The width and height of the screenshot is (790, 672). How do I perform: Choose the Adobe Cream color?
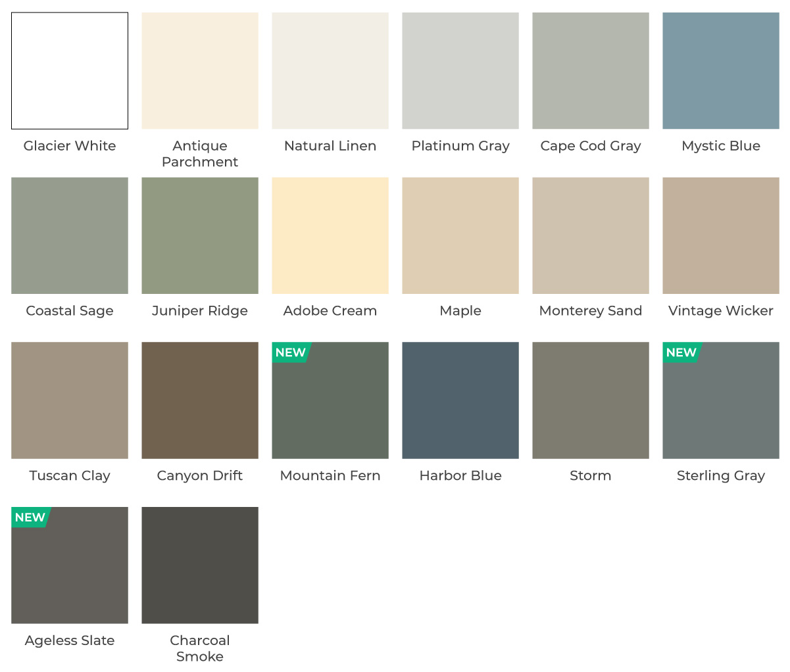330,235
